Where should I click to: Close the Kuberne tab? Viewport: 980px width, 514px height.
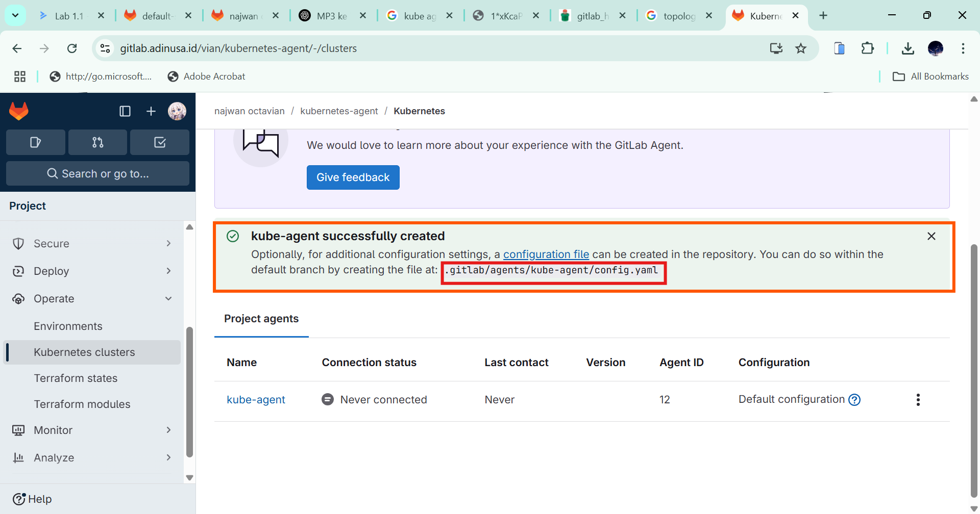[795, 16]
